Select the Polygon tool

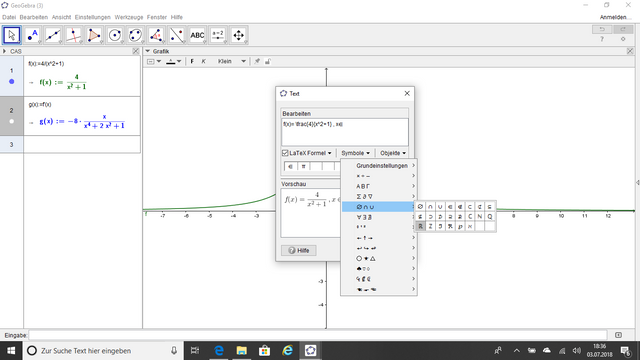point(94,35)
